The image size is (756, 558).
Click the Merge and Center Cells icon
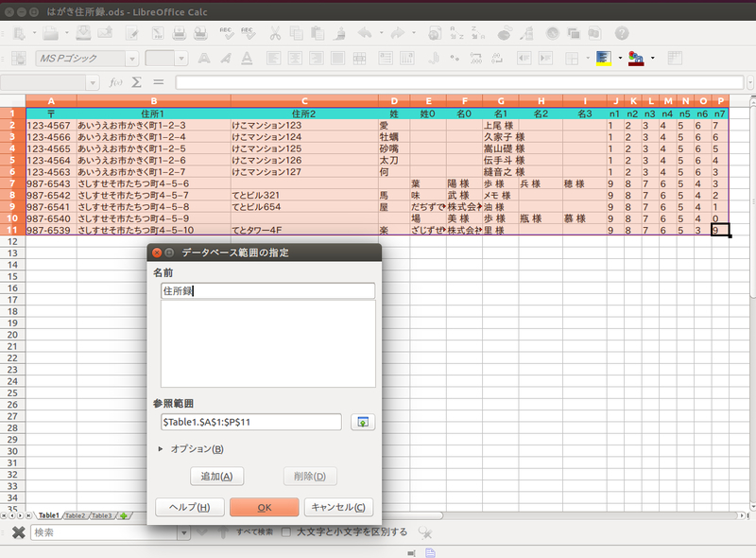[359, 59]
